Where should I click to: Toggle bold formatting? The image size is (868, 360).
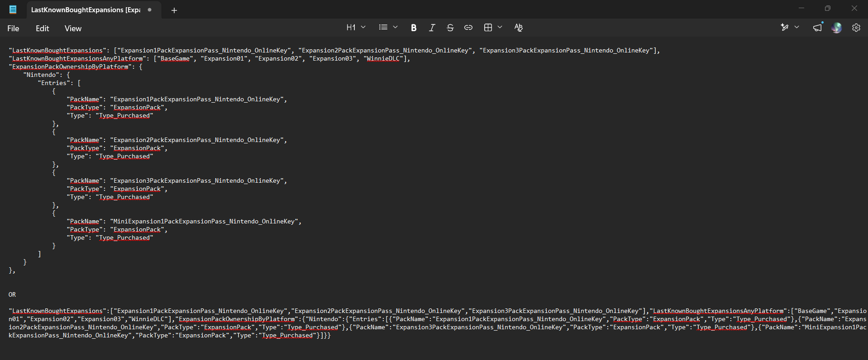pyautogui.click(x=413, y=28)
